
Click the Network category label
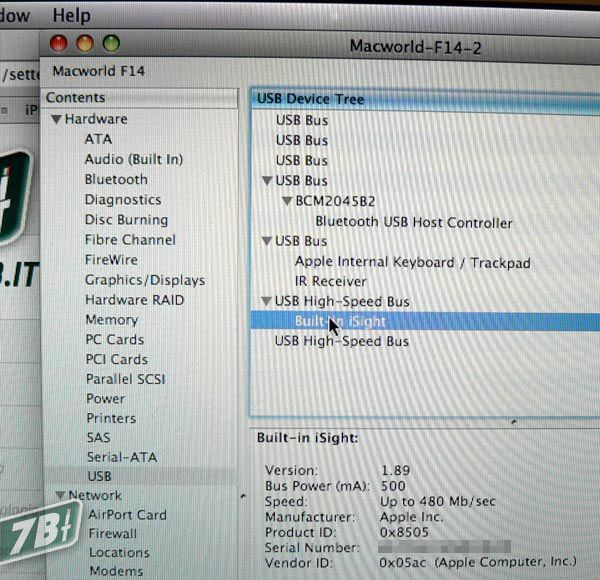[95, 495]
